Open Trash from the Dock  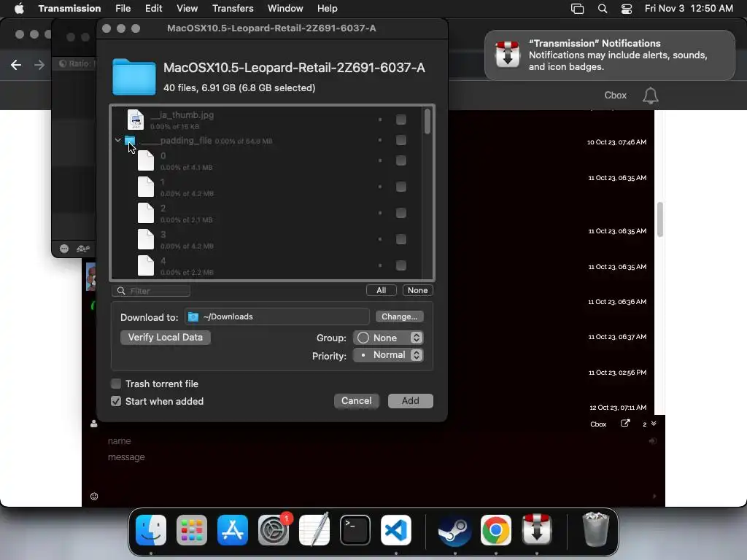pyautogui.click(x=595, y=530)
